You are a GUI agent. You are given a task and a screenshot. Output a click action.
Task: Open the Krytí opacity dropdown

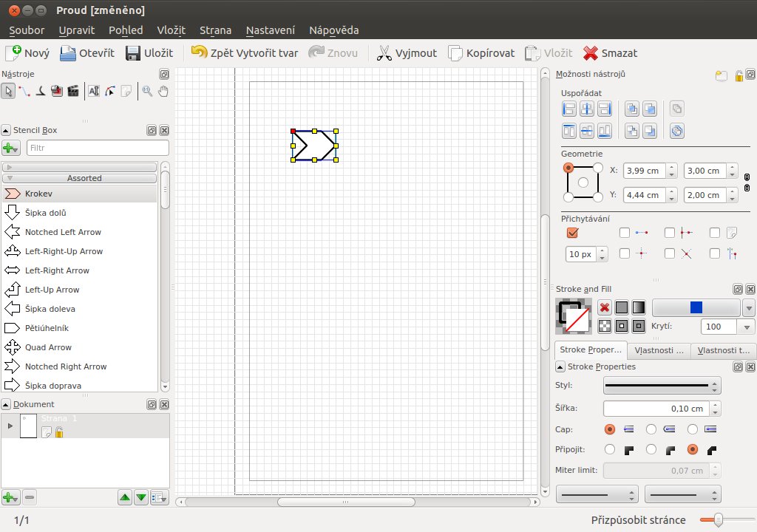[746, 327]
